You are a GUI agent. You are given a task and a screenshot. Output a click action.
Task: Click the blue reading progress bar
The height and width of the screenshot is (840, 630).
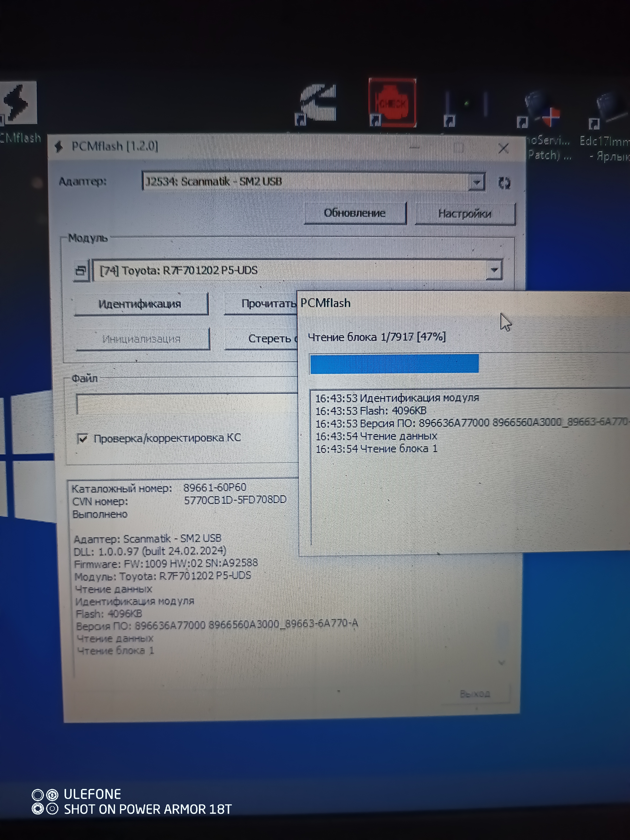click(394, 364)
